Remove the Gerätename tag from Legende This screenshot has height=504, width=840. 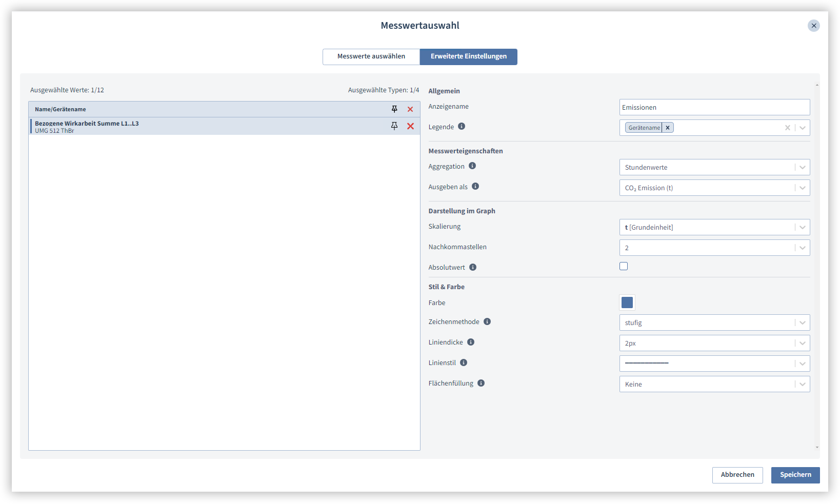[x=668, y=127]
